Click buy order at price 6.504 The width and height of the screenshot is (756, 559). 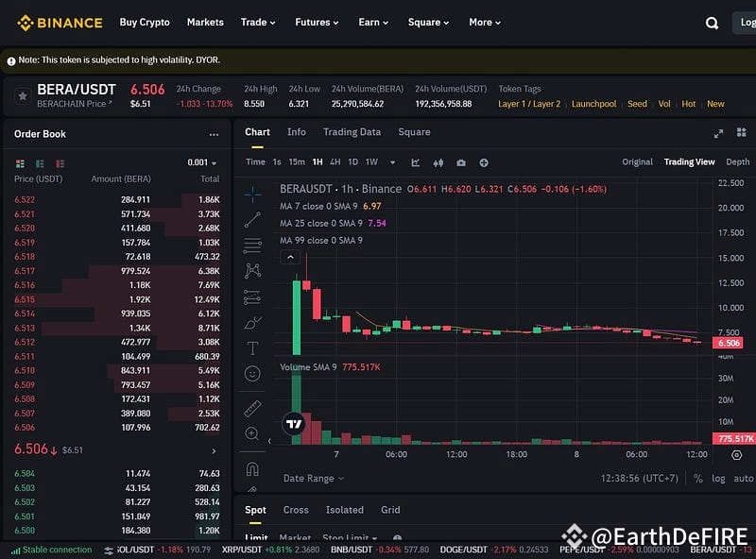117,474
